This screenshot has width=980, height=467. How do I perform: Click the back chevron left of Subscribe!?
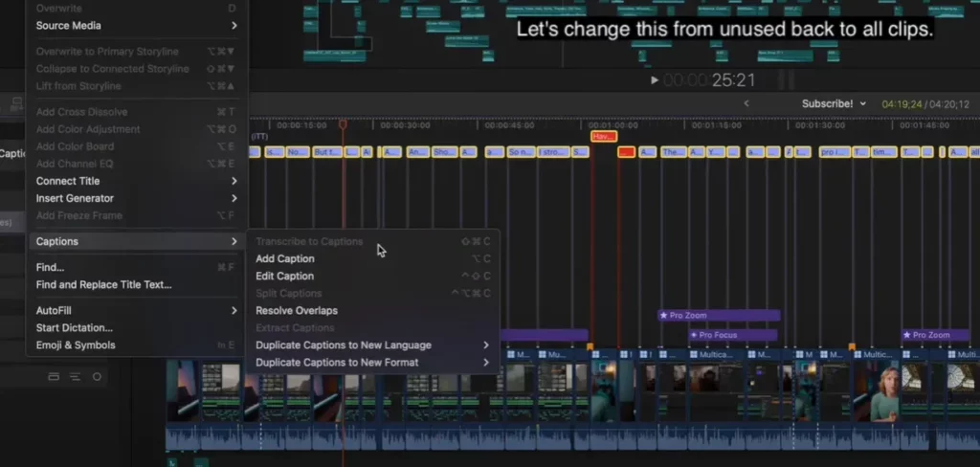point(746,103)
